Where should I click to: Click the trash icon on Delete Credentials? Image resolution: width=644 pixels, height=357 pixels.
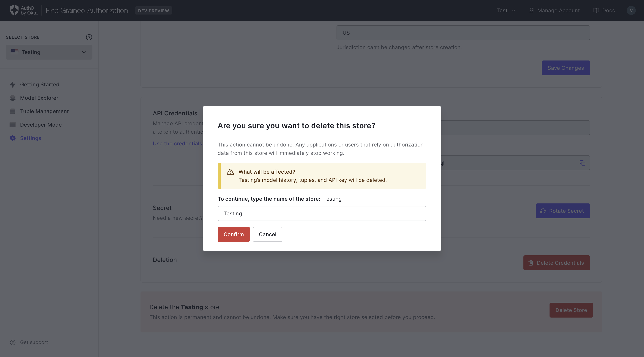click(x=531, y=263)
